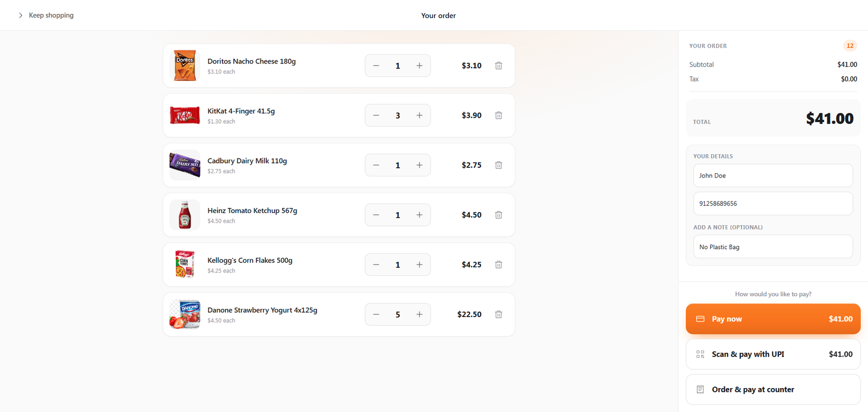This screenshot has height=412, width=868.
Task: Click the Subtotal label
Action: pyautogui.click(x=701, y=65)
